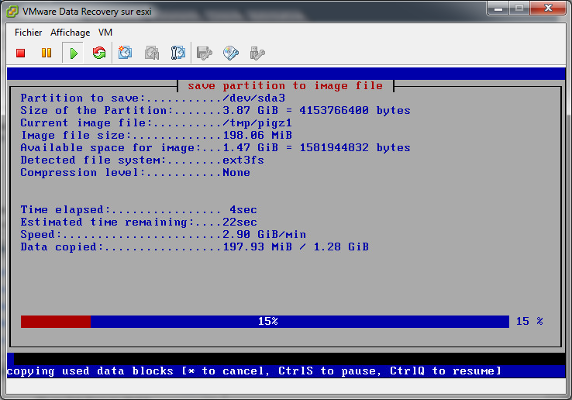
Task: Click the 'None' compression level value
Action: 236,172
